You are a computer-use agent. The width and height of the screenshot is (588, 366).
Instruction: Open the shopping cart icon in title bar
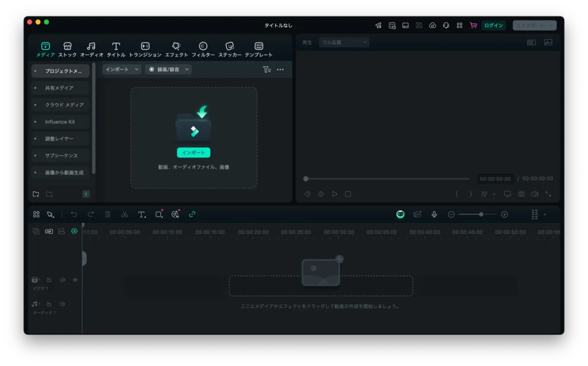(x=473, y=25)
